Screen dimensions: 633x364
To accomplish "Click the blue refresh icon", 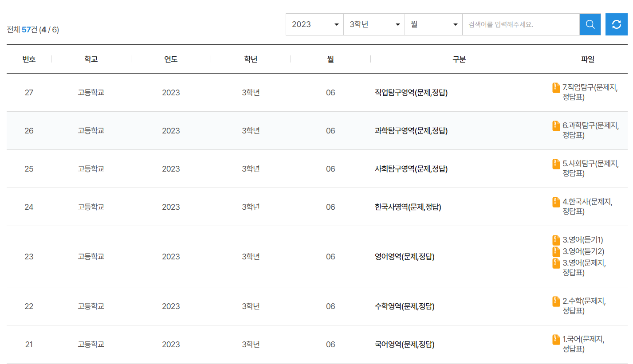I will tap(617, 24).
